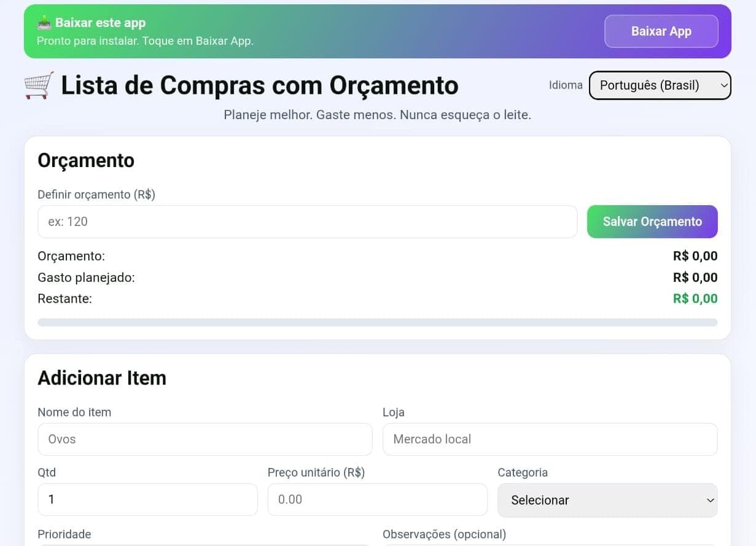Click the Adicionar Item heading
This screenshot has height=546, width=756.
(102, 378)
